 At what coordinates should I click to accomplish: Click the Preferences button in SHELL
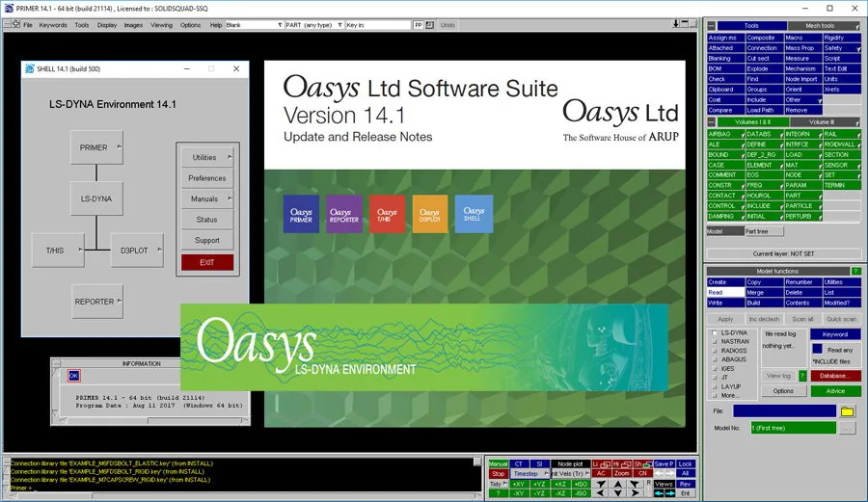pos(207,178)
